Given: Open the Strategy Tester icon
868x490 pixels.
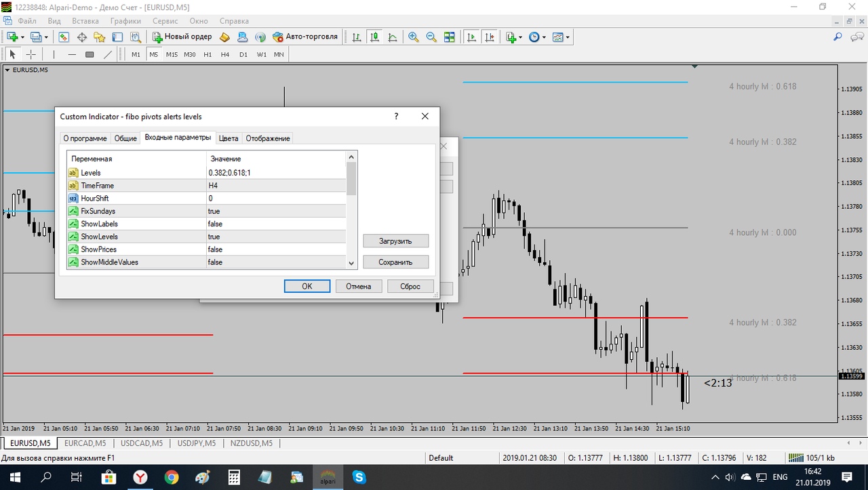Looking at the screenshot, I should point(135,37).
